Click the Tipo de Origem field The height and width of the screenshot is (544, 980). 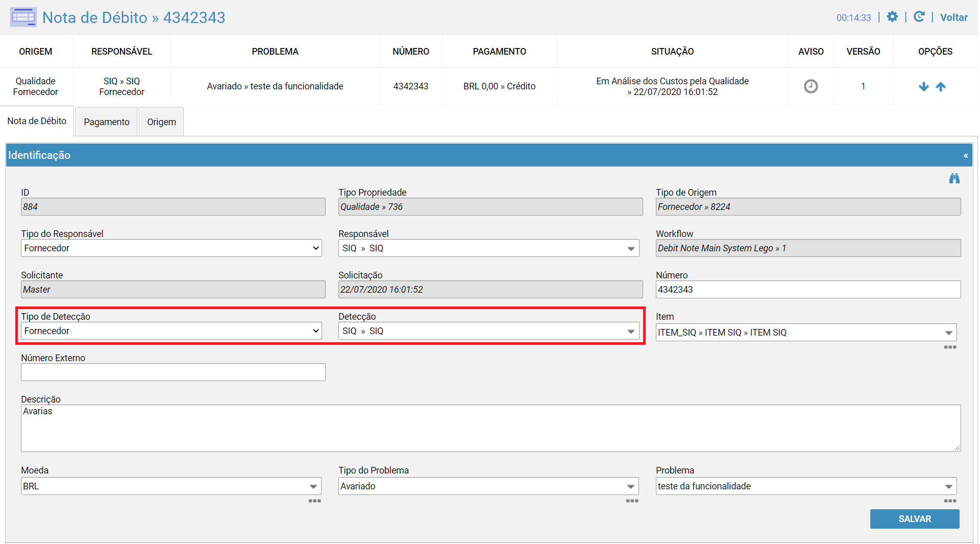pyautogui.click(x=808, y=207)
